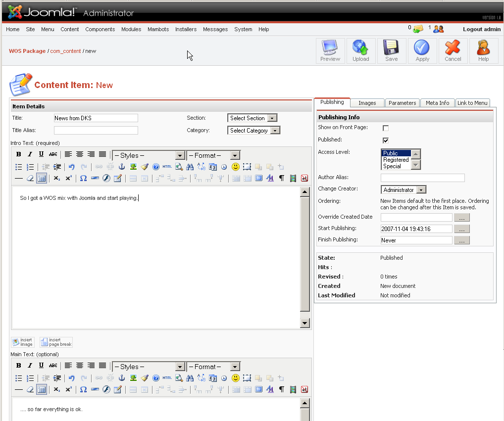Screen dimensions: 504x421
Task: Insert Omega special character in Intro Text
Action: 83,178
